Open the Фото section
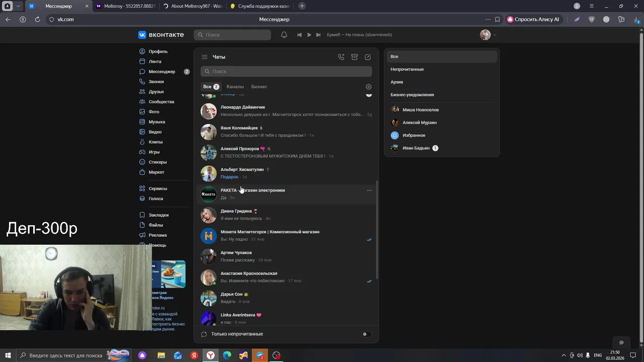 [x=153, y=112]
